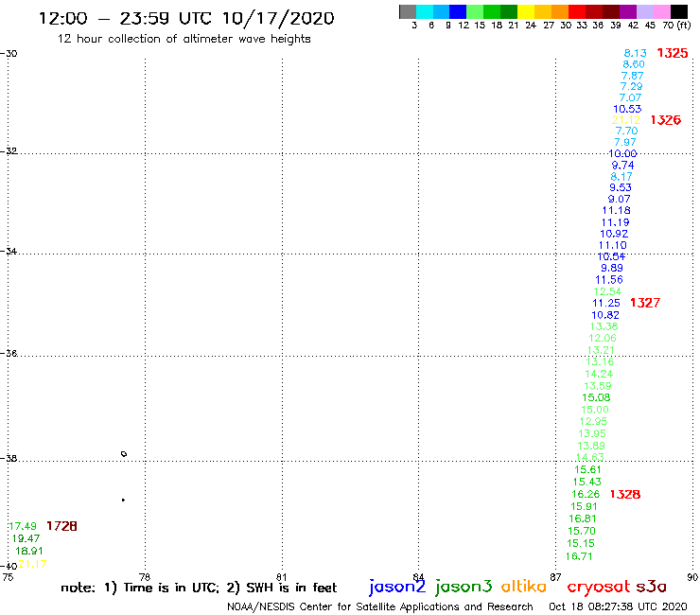Click the red pass number 1326
This screenshot has width=700, height=615.
click(666, 120)
